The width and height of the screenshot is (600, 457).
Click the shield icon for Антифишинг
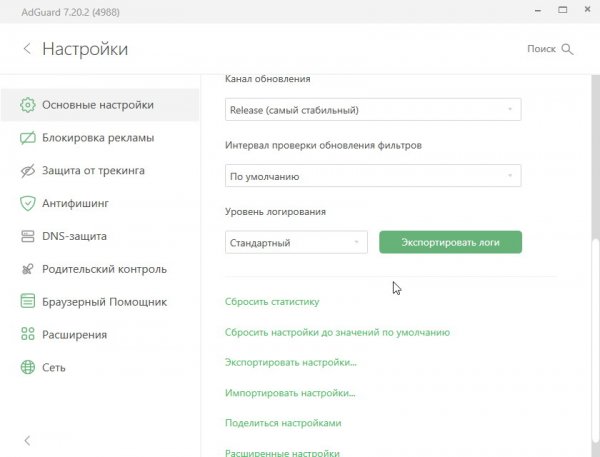(x=28, y=203)
